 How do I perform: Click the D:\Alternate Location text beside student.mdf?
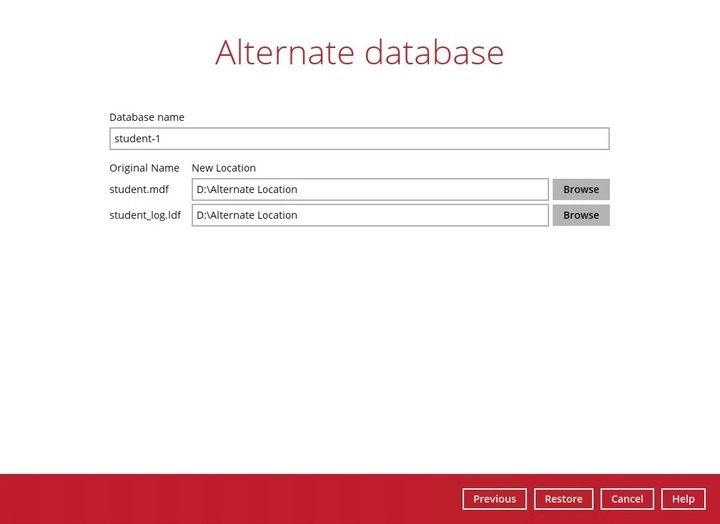[x=247, y=189]
